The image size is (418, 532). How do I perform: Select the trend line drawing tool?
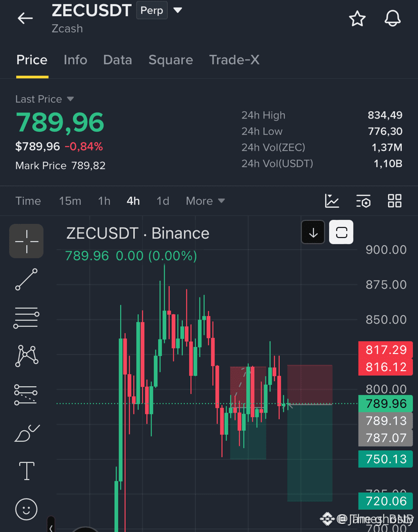[26, 279]
